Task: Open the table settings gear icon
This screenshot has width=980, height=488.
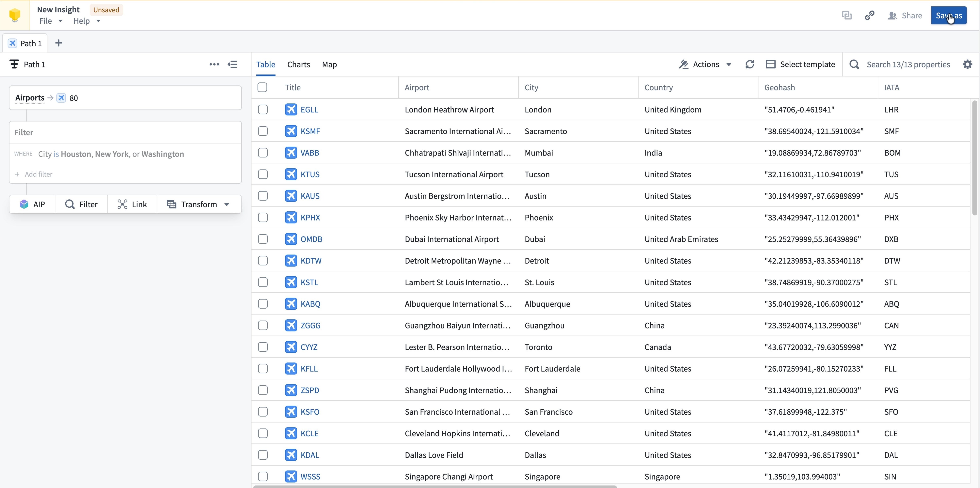Action: click(x=967, y=64)
